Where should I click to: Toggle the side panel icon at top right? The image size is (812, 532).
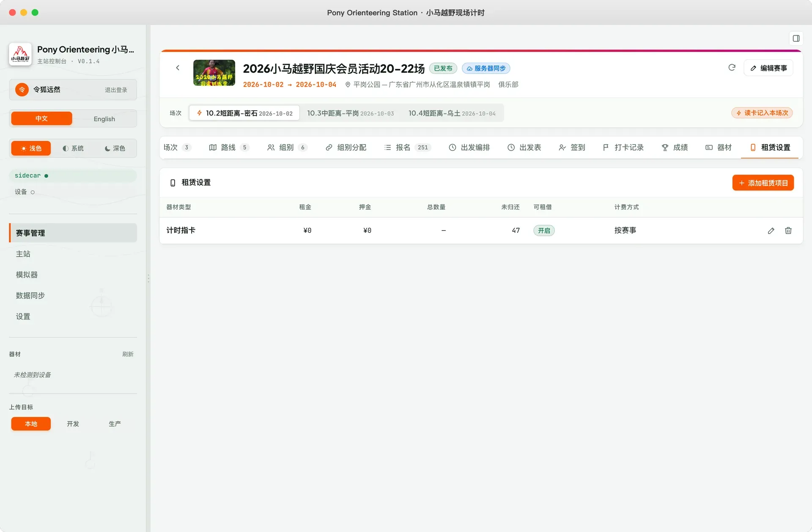click(796, 38)
